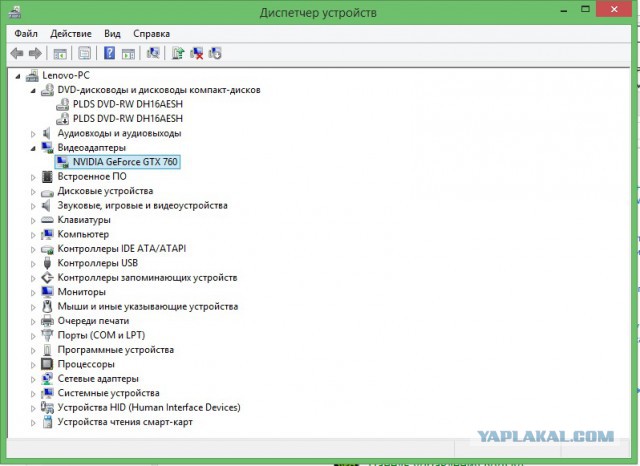Select the Устройства HID (Human Interface Devices) row
640x466 pixels.
coord(149,407)
